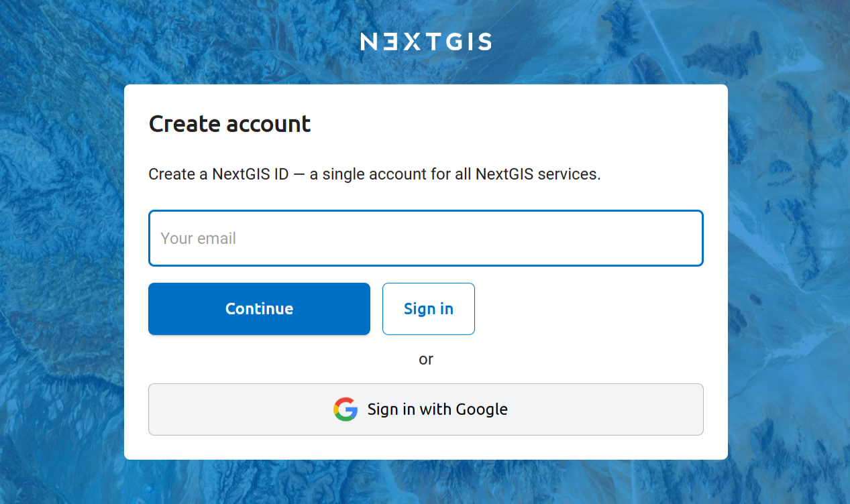Click the Continue button label text
Screen dimensions: 850x504
(x=259, y=308)
